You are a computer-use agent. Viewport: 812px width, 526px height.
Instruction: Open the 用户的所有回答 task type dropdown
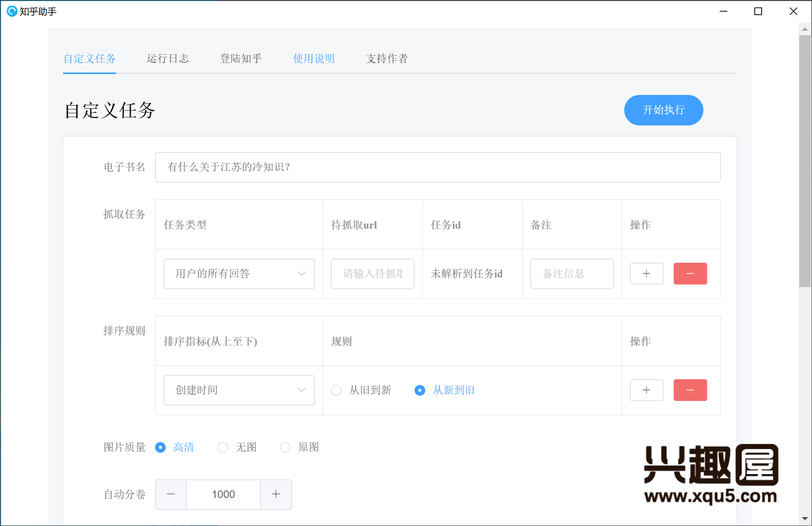click(x=239, y=274)
